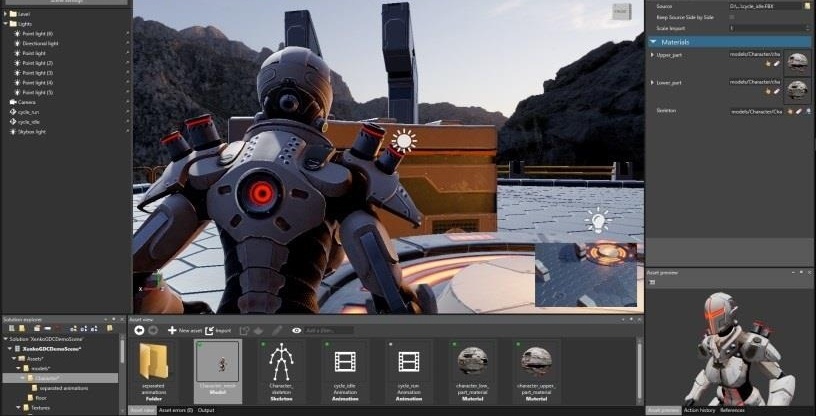Click the Scale Import stepper arrows
Screen dimensions: 816x416
(x=808, y=28)
